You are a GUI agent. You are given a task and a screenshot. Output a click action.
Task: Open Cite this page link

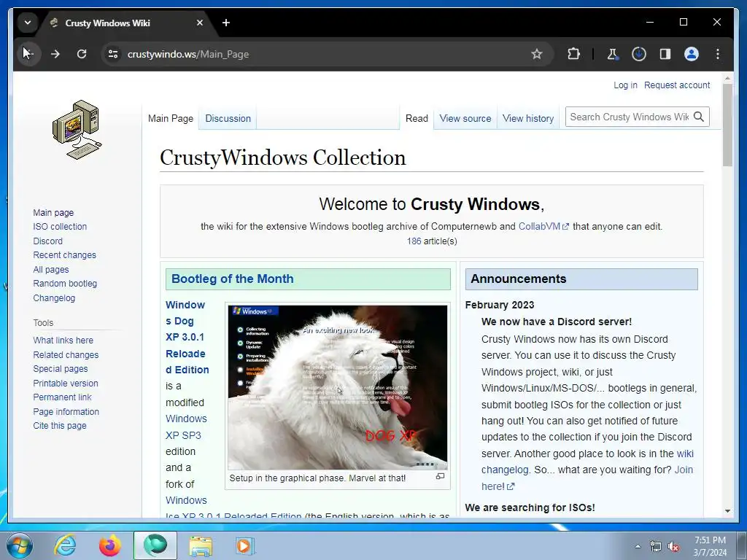pyautogui.click(x=60, y=426)
